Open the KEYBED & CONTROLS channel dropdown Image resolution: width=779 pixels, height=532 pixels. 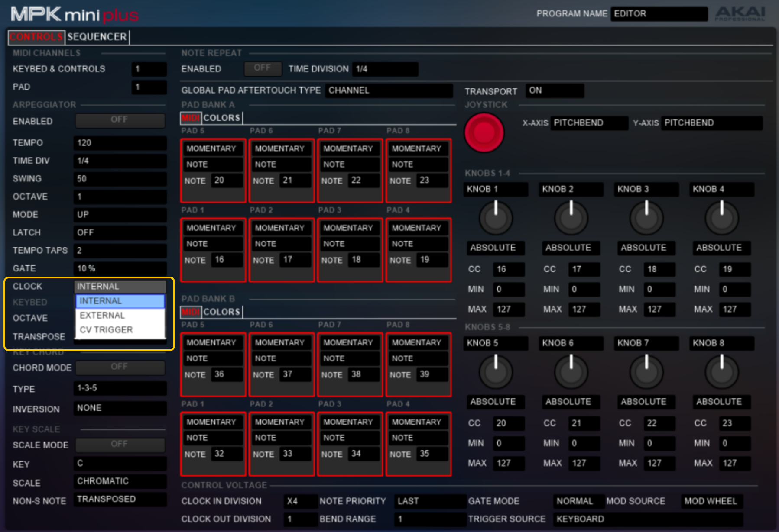[x=149, y=69]
